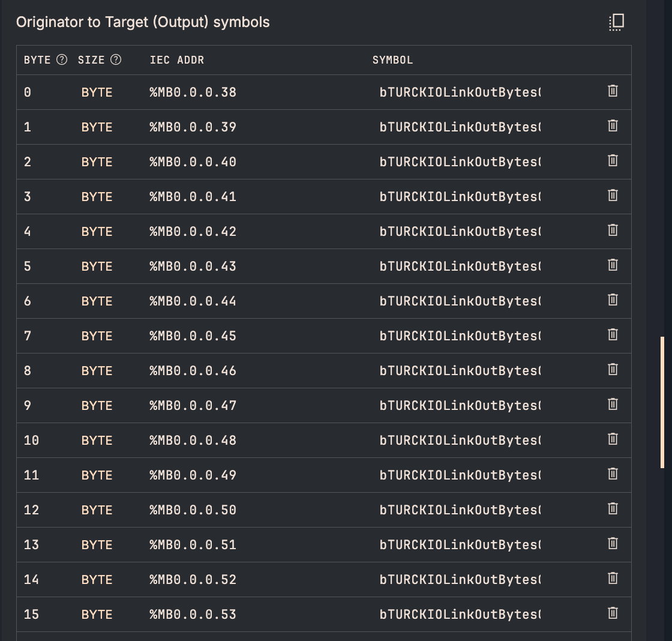Select the symbol field in byte 4 row

pos(460,232)
